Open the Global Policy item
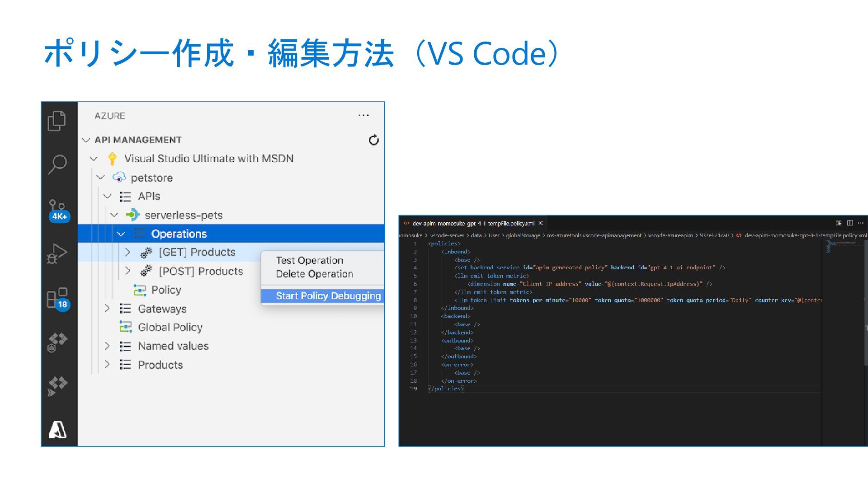The height and width of the screenshot is (488, 868). click(170, 327)
